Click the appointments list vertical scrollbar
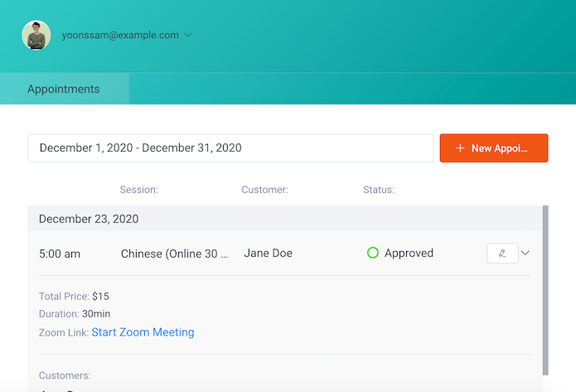This screenshot has width=576, height=392. pyautogui.click(x=545, y=290)
